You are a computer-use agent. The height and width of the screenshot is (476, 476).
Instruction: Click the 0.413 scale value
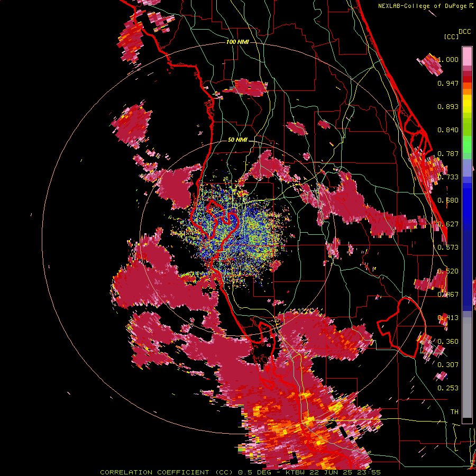tap(448, 318)
